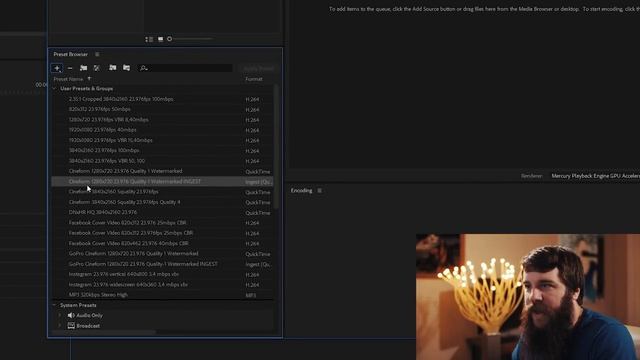Open the Preset Browser panel menu icon
The image size is (640, 360).
97,54
